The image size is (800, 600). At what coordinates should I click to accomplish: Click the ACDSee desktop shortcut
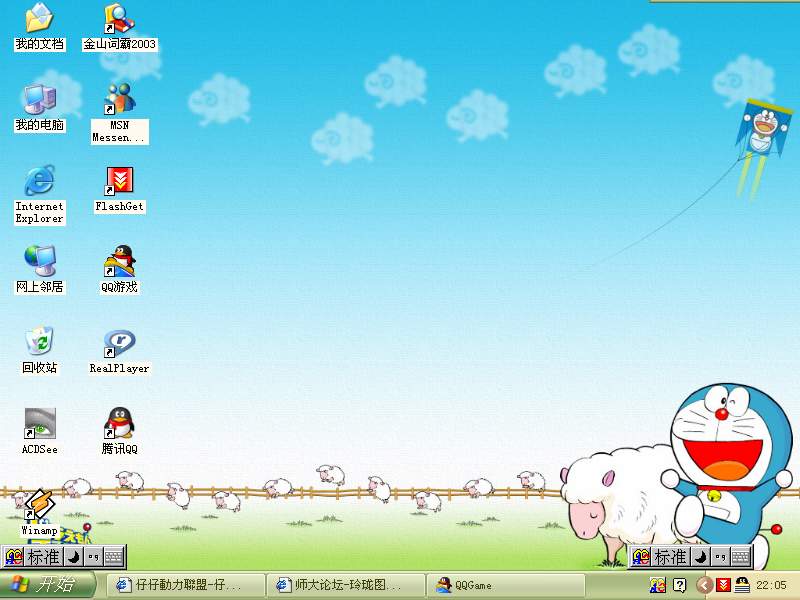[x=39, y=425]
